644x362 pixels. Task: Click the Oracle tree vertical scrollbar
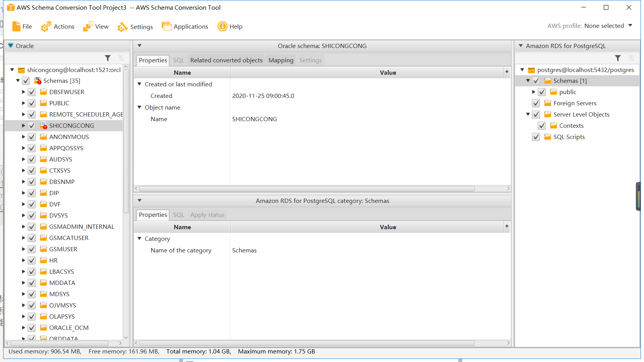tap(126, 141)
